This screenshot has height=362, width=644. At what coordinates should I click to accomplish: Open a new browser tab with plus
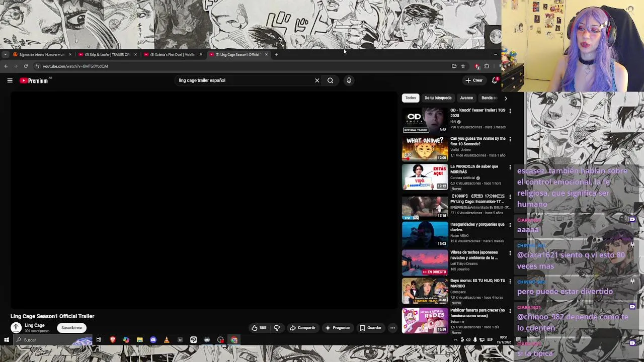click(x=276, y=54)
